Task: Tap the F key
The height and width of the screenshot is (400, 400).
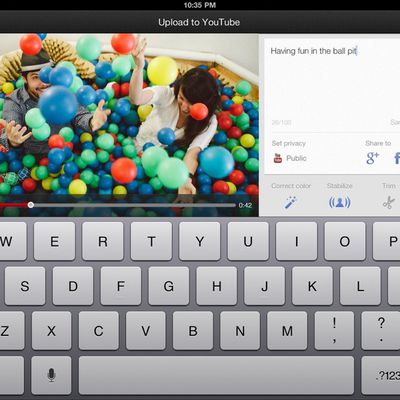Action: coord(121,286)
